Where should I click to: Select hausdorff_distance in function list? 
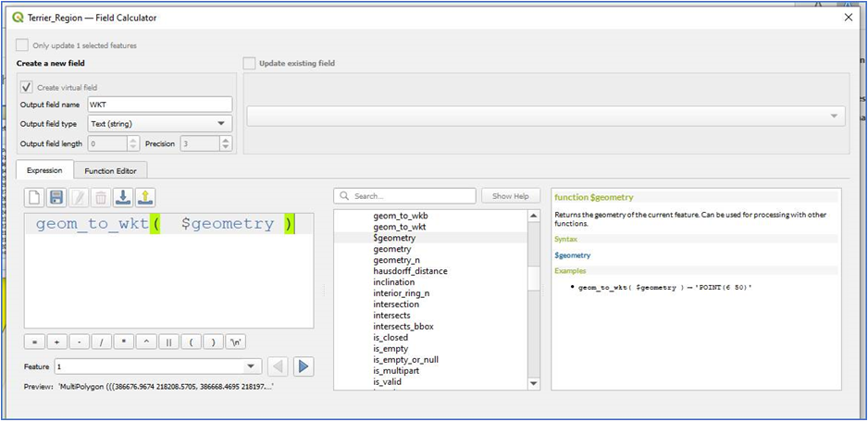410,271
